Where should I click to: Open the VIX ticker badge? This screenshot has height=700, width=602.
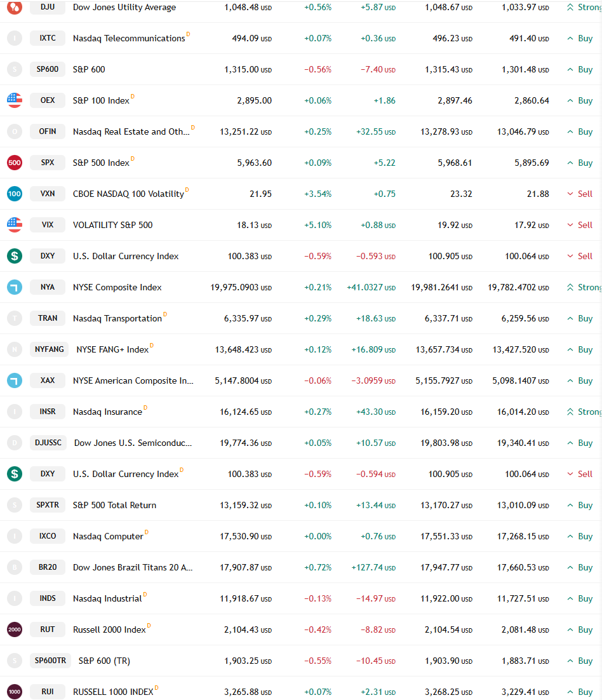click(x=48, y=225)
